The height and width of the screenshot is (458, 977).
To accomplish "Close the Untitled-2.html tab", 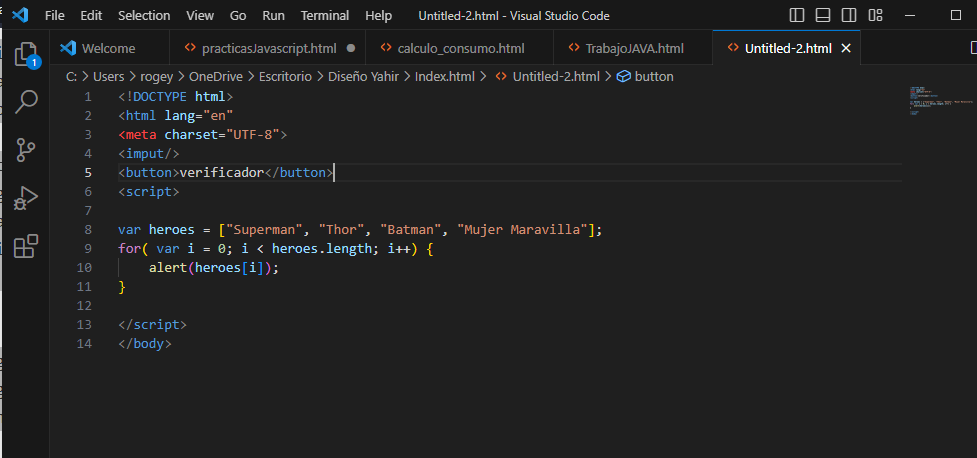I will tap(846, 48).
